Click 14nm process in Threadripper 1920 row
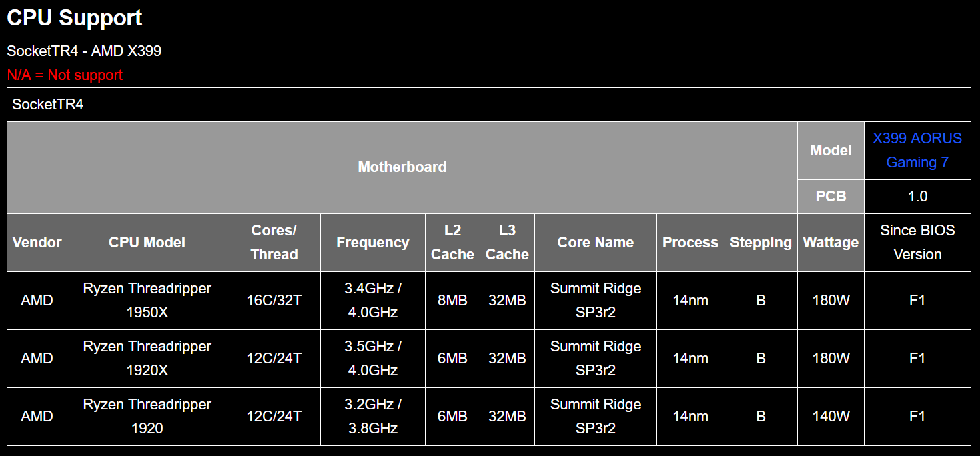Image resolution: width=980 pixels, height=456 pixels. (x=690, y=417)
